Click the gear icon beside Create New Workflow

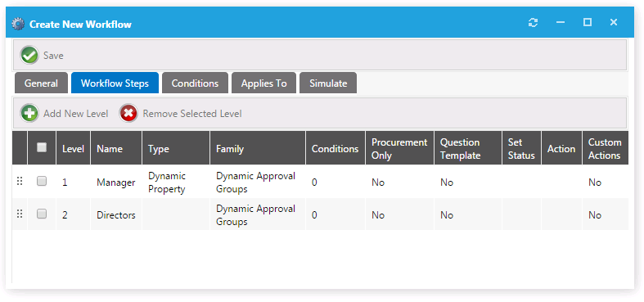[19, 25]
